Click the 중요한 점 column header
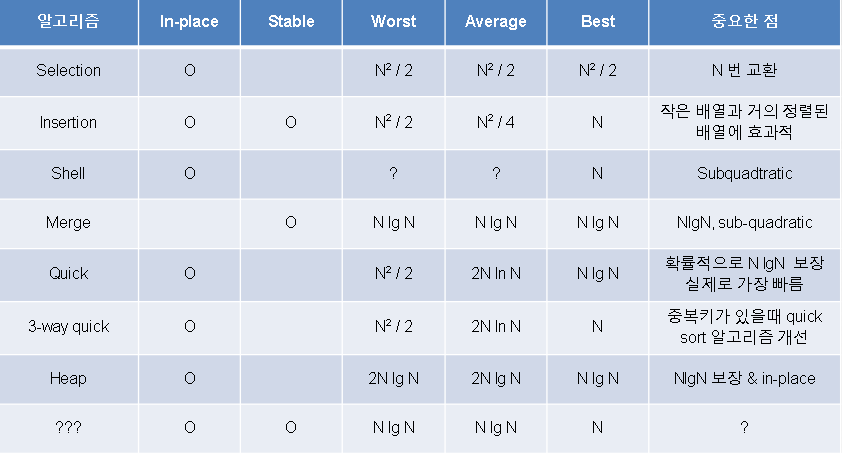842x453 pixels. [745, 21]
